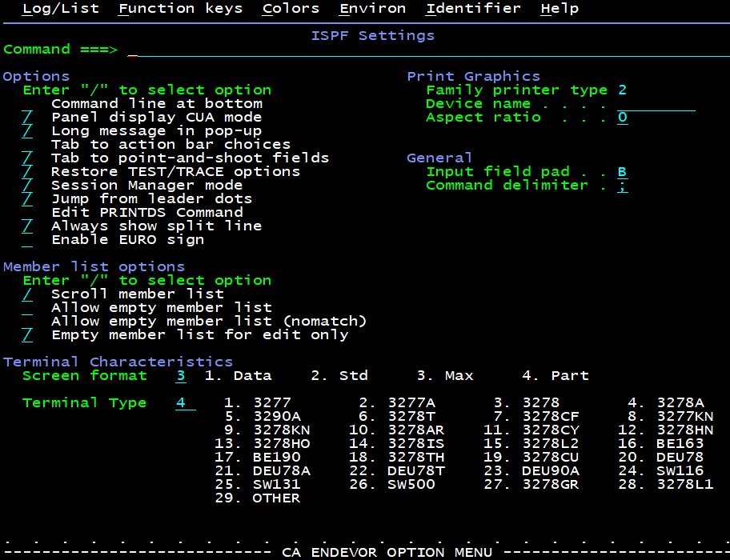
Task: Toggle Long message in pop-up option
Action: coord(28,131)
